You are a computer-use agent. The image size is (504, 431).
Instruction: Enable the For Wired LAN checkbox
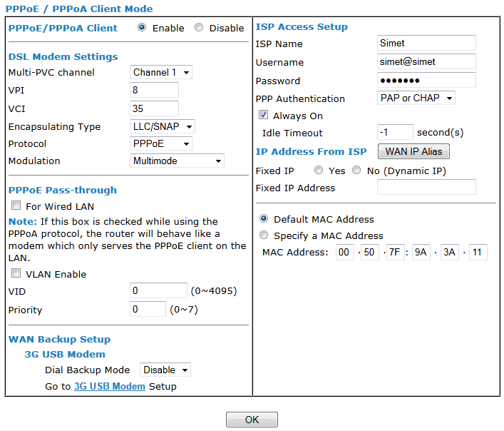[16, 206]
